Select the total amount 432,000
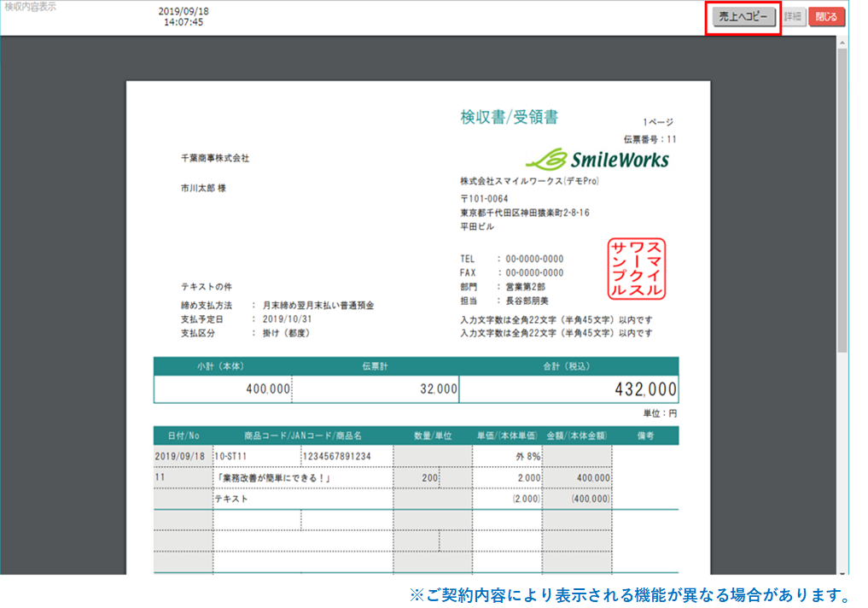This screenshot has width=868, height=608. [x=645, y=389]
